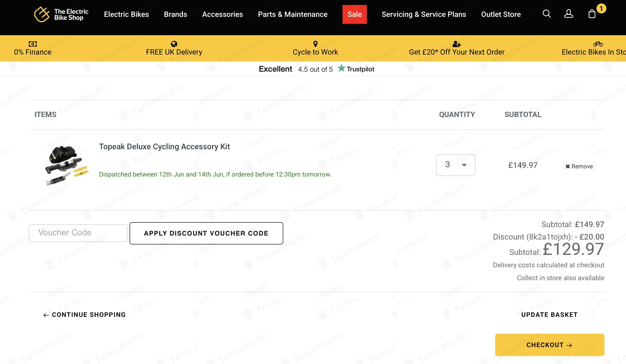Viewport: 626px width, 364px height.
Task: Click the yellow Checkout button
Action: [549, 345]
